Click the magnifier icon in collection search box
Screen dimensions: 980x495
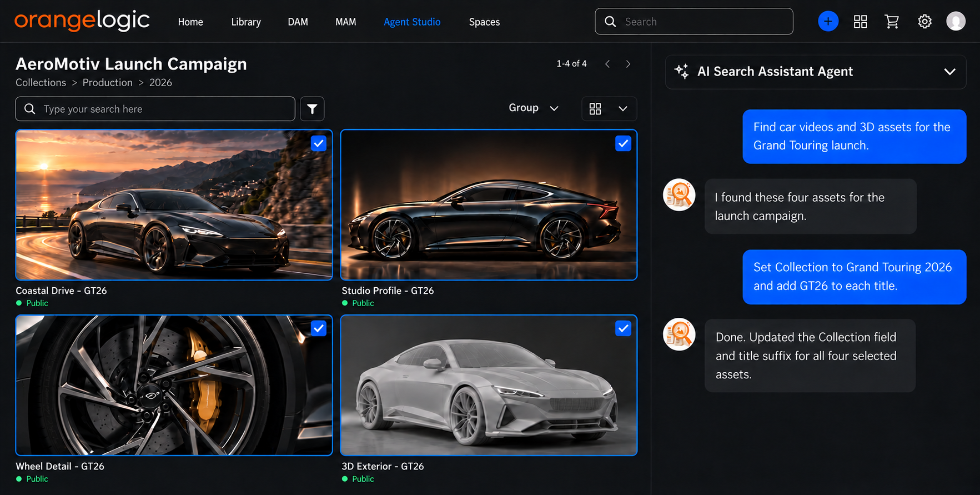tap(30, 109)
